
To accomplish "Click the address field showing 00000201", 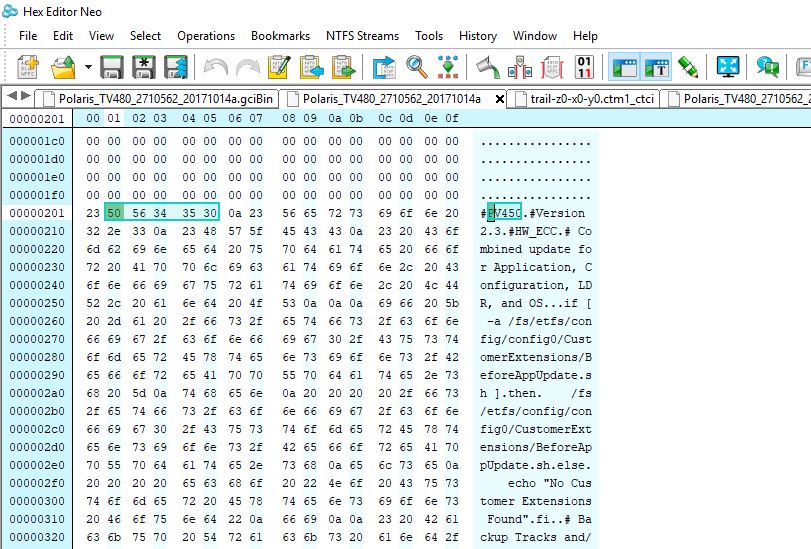I will 37,119.
